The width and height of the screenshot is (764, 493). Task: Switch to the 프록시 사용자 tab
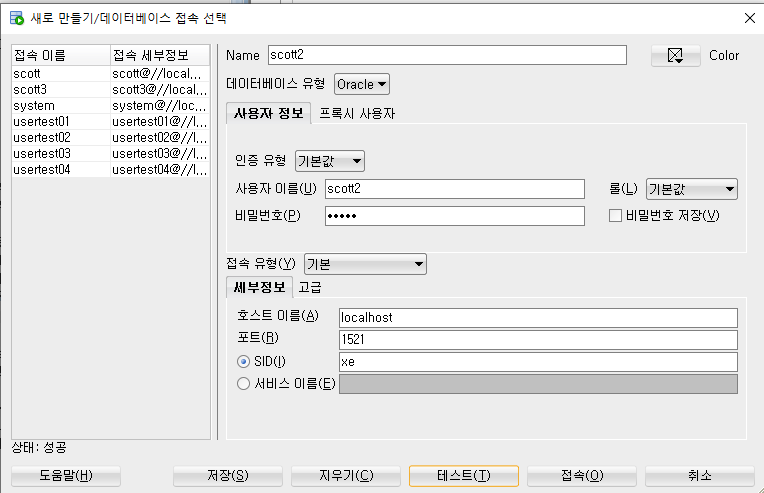tap(357, 114)
